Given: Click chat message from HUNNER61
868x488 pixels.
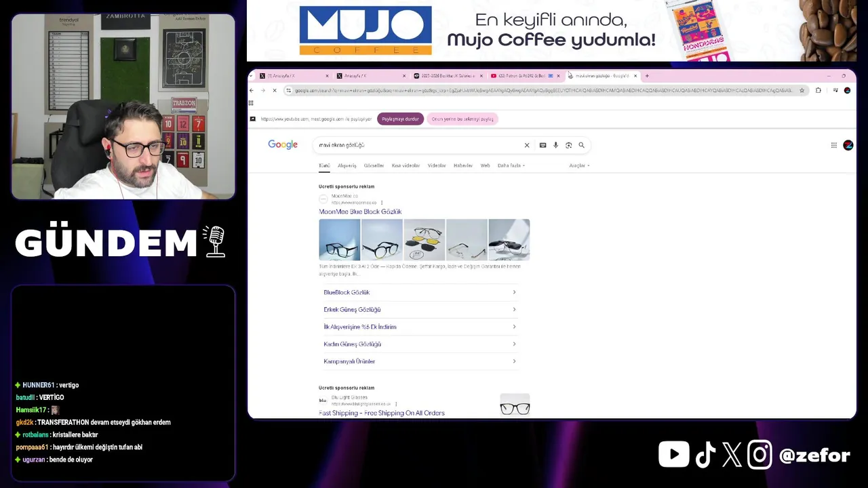Looking at the screenshot, I should [47, 385].
